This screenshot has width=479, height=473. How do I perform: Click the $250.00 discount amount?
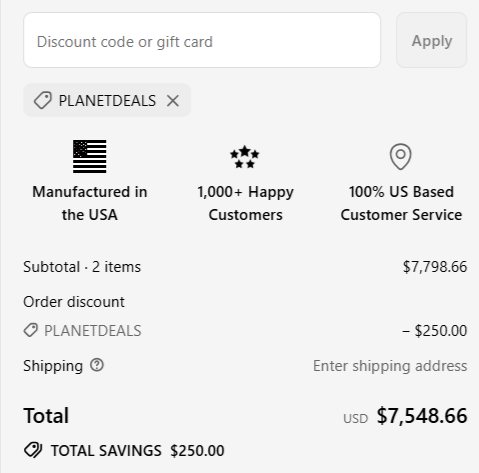click(435, 331)
